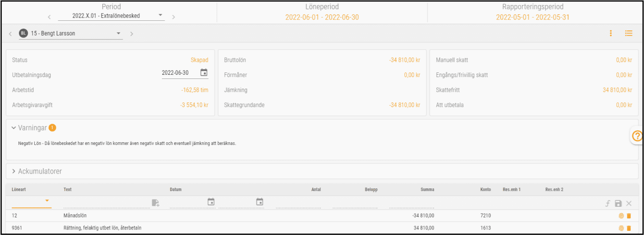Click the list view icon
Image resolution: width=644 pixels, height=235 pixels.
tap(628, 33)
